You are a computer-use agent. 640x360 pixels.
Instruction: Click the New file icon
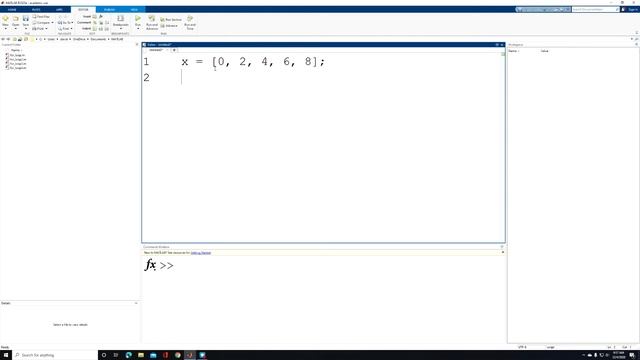[5, 19]
